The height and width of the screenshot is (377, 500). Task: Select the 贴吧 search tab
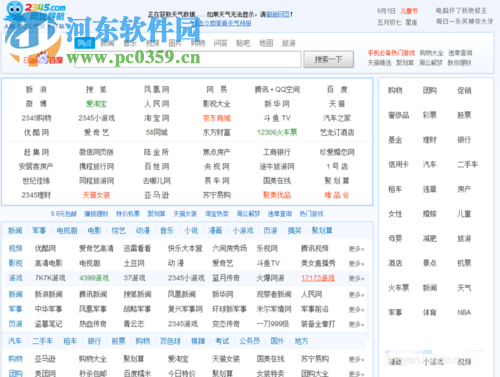pos(243,43)
